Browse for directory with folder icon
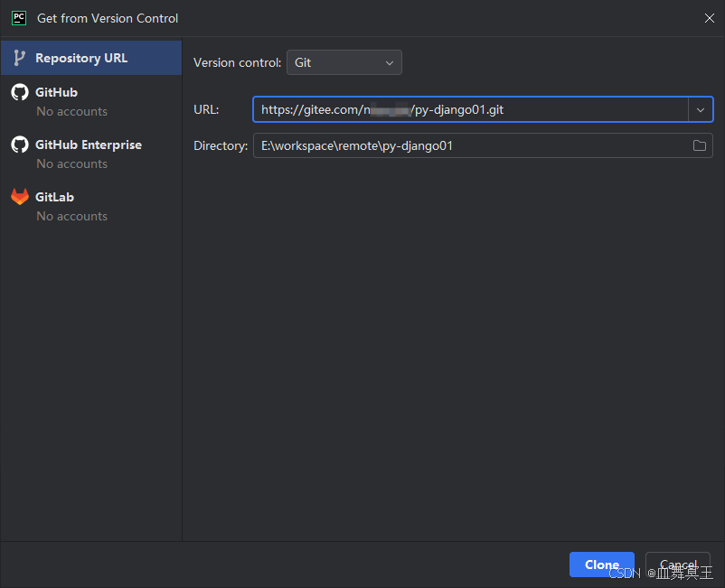Image resolution: width=725 pixels, height=588 pixels. (x=700, y=146)
